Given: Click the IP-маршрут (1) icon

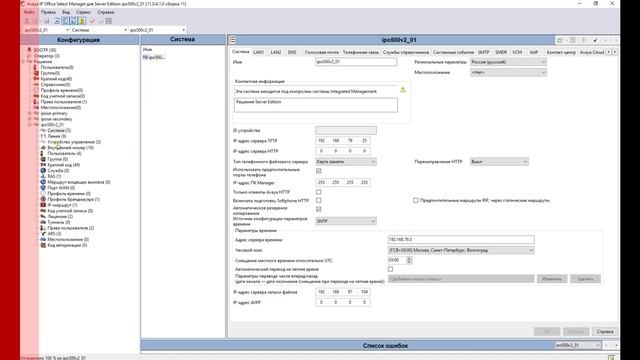Looking at the screenshot, I should pos(43,205).
